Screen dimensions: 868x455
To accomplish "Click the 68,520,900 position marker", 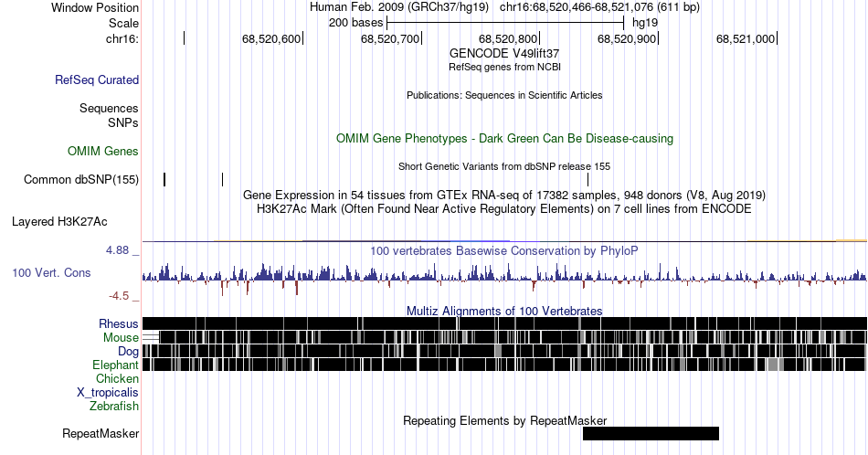I will [627, 38].
